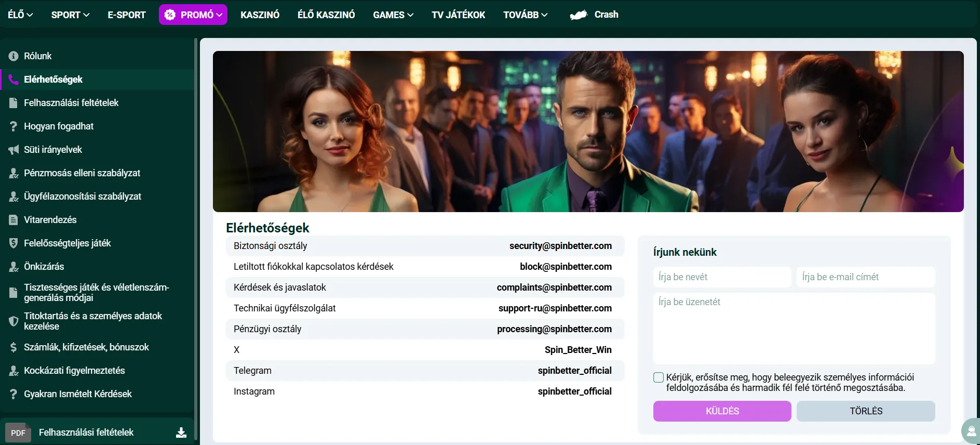The height and width of the screenshot is (445, 980).
Task: Click the question icon beside Gyakran Ismételt Kérdések
Action: pos(14,394)
